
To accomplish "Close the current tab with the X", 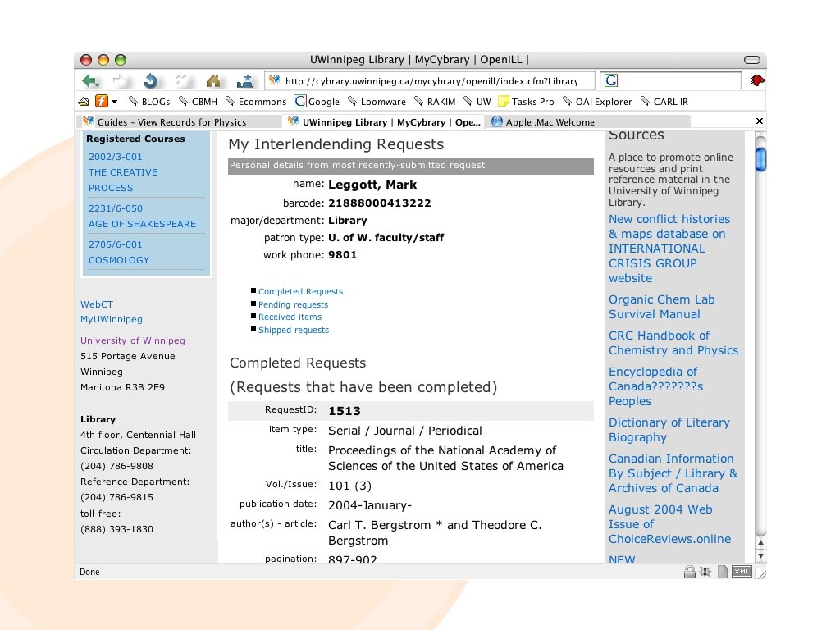I will (759, 121).
